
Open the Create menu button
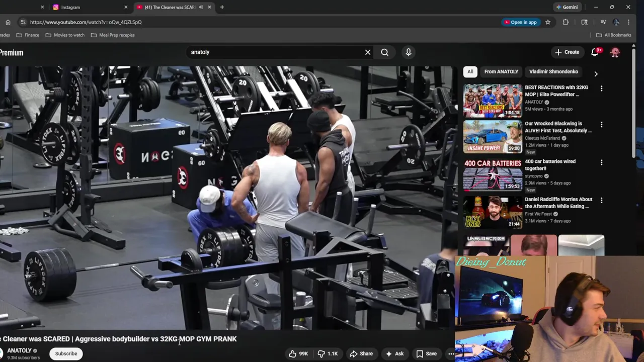[x=567, y=52]
